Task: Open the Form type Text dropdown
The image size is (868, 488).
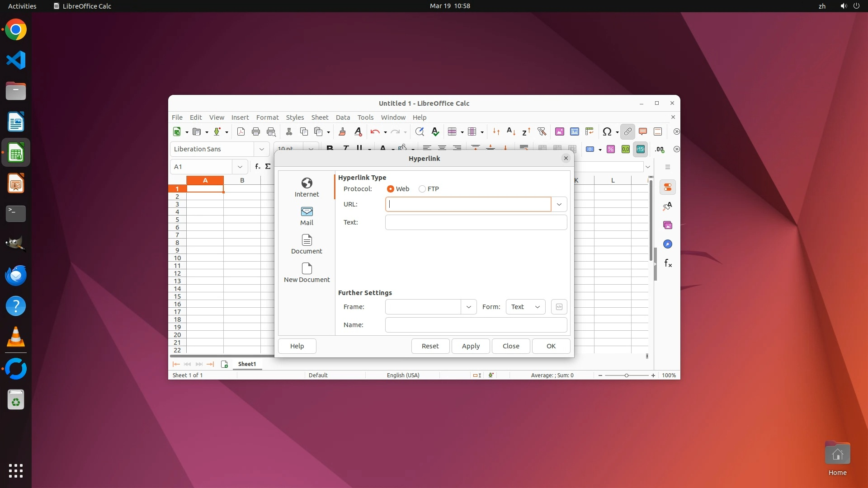Action: pos(525,307)
